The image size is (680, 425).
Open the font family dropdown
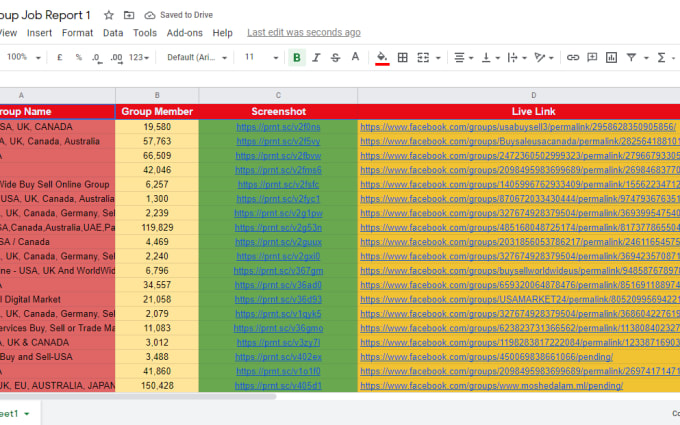click(197, 57)
